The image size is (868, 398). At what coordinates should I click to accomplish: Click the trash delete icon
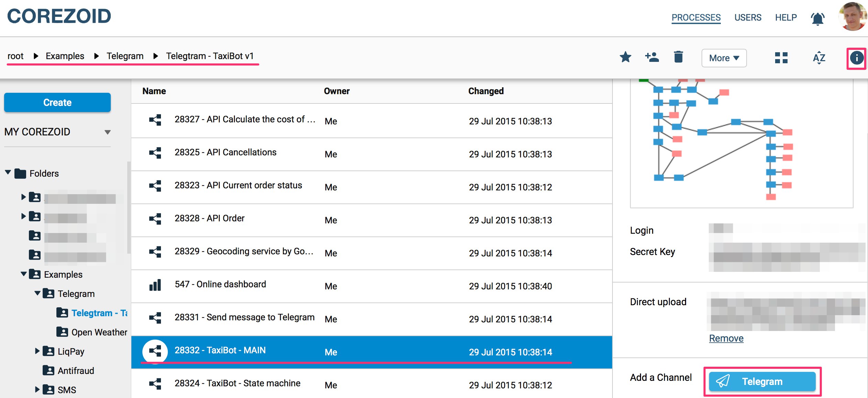678,57
